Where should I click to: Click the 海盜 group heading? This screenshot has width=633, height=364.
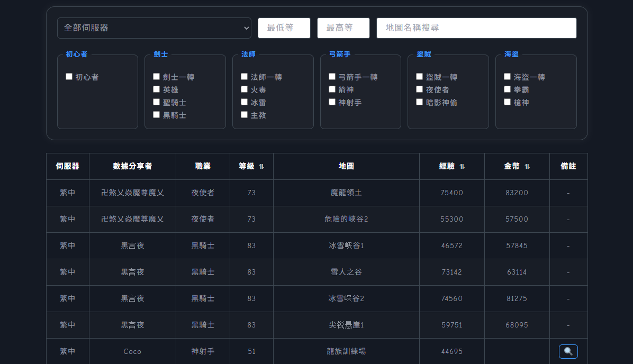[x=511, y=54]
